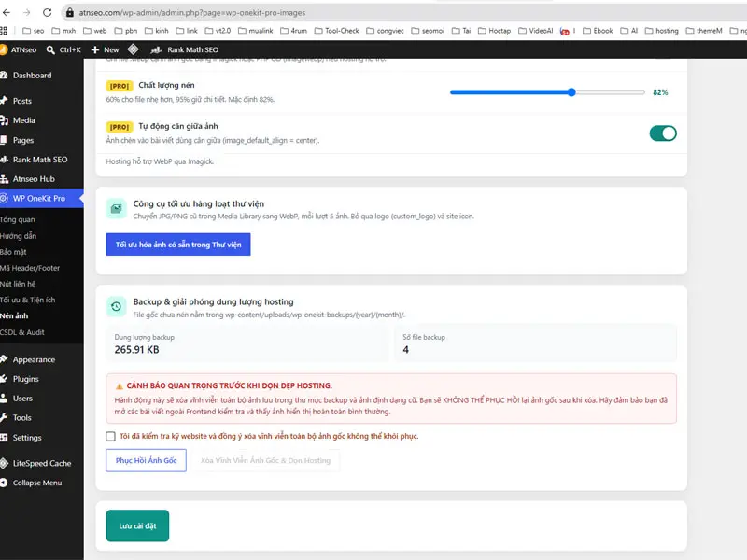Click Atnseo Hub sidebar icon

[x=5, y=179]
